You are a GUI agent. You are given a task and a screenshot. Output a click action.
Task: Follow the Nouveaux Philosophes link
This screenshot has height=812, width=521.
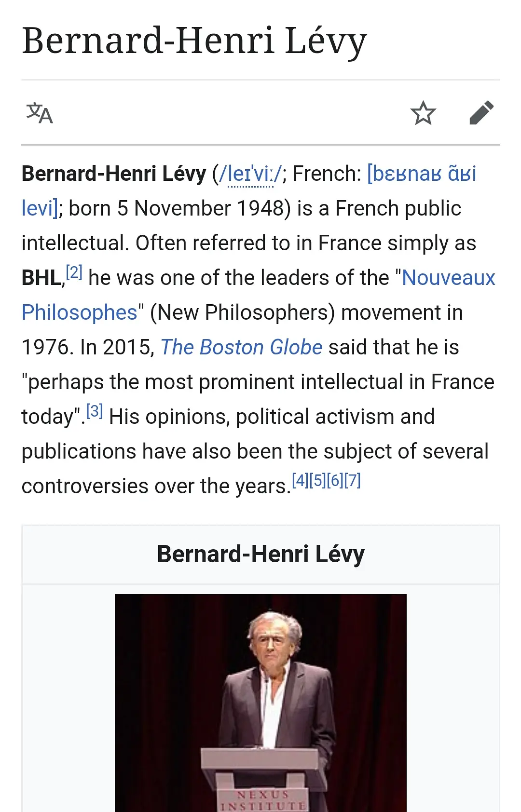pos(449,278)
